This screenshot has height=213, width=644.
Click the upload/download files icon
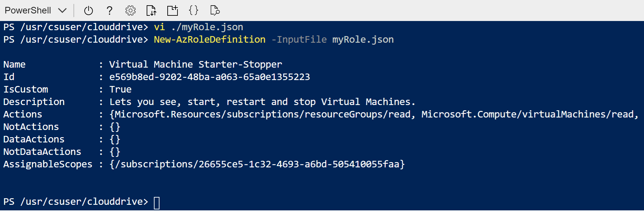(151, 11)
